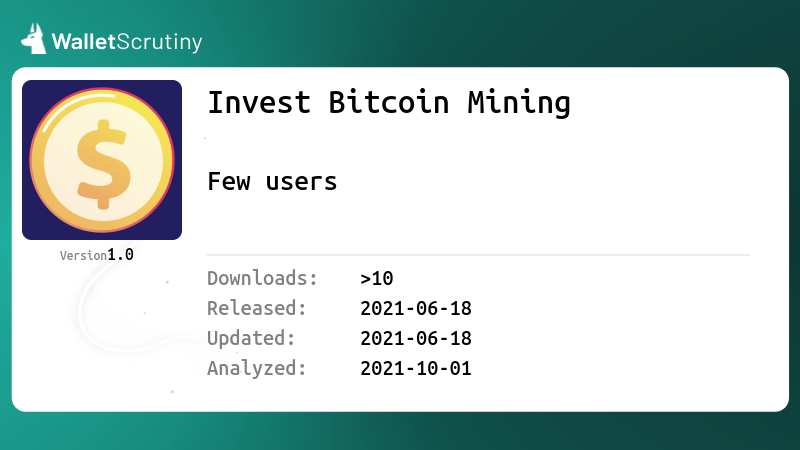This screenshot has width=800, height=450.
Task: Select the Analyzed date 2021-10-01
Action: click(x=416, y=368)
